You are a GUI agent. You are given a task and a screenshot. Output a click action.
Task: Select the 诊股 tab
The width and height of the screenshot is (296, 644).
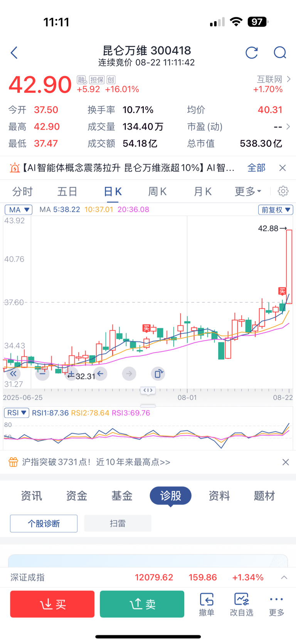pyautogui.click(x=170, y=496)
